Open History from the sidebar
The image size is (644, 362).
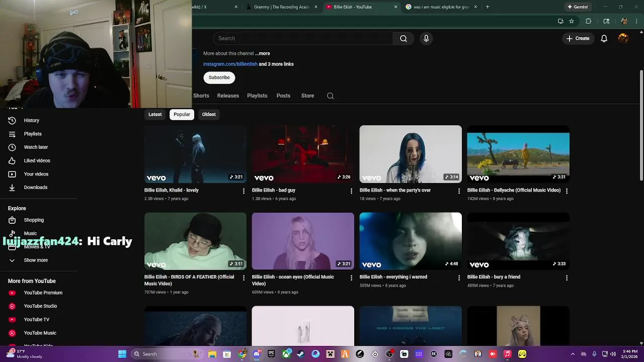point(31,120)
